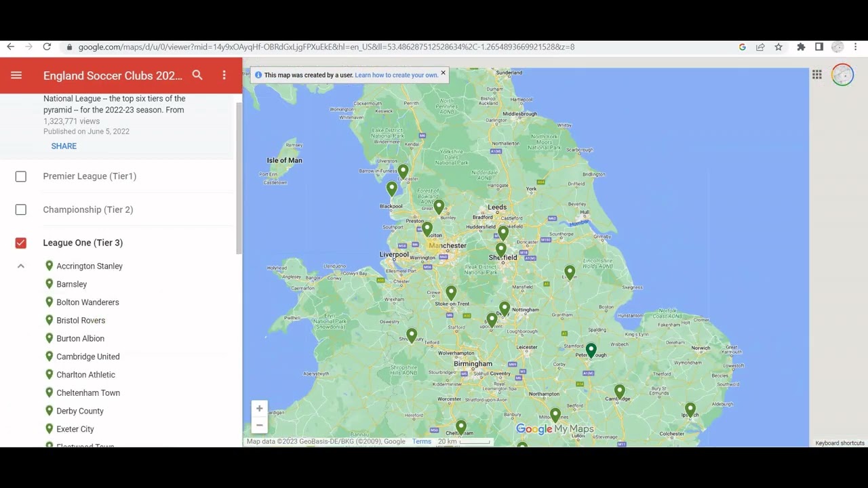
Task: Select Derby County in the list
Action: pos(80,411)
